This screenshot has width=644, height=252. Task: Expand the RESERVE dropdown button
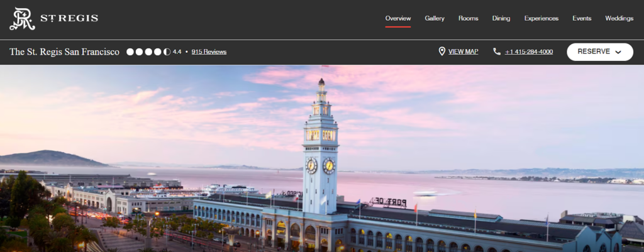[x=600, y=52]
